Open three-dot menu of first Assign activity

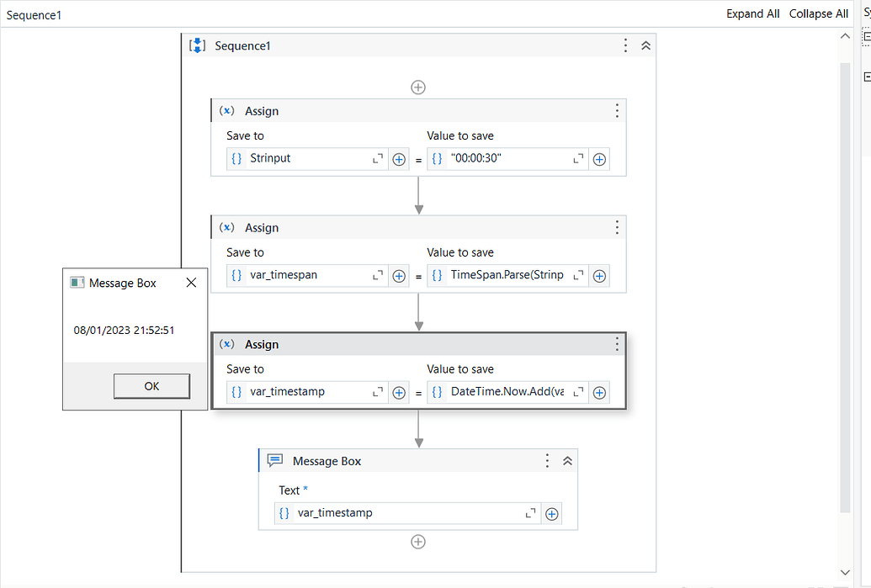pos(617,111)
